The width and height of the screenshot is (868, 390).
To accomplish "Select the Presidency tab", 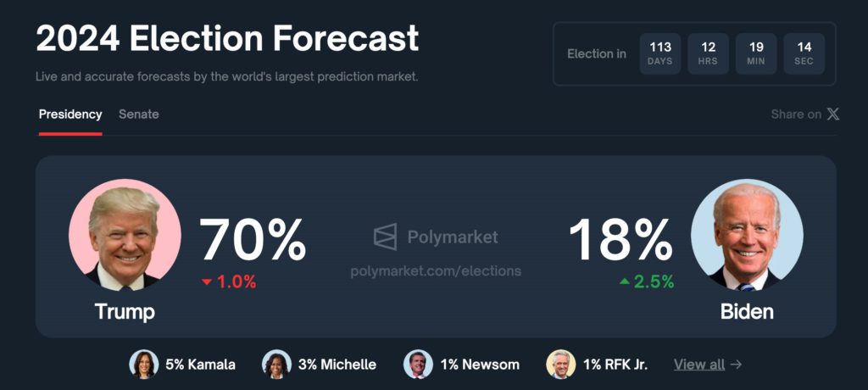I will point(70,114).
